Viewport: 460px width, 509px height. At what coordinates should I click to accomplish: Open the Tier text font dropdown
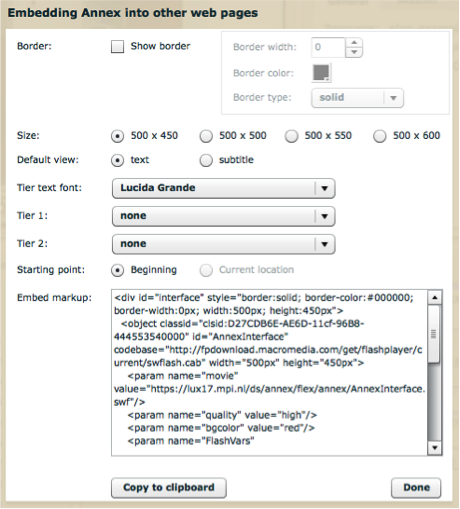click(x=223, y=188)
